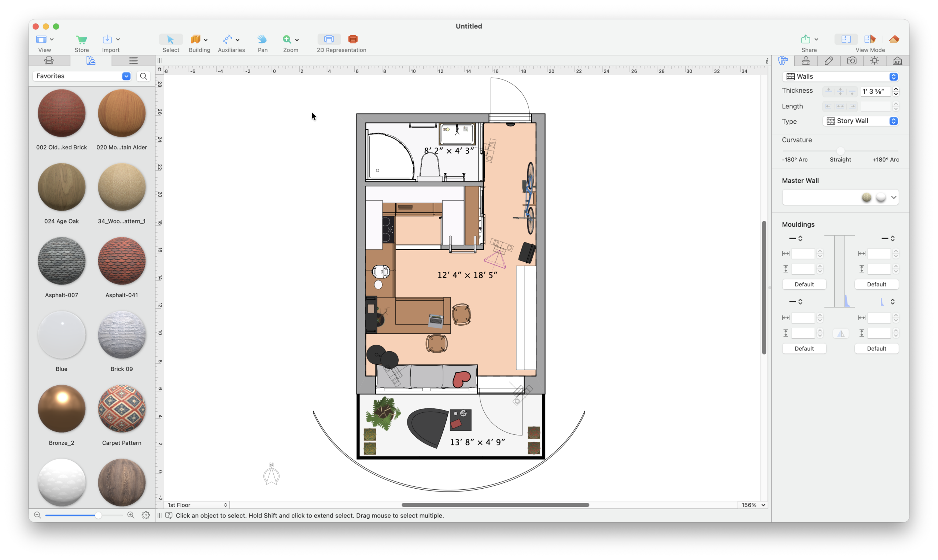Choose the Building walls tool icon
Image resolution: width=938 pixels, height=560 pixels.
pyautogui.click(x=196, y=39)
